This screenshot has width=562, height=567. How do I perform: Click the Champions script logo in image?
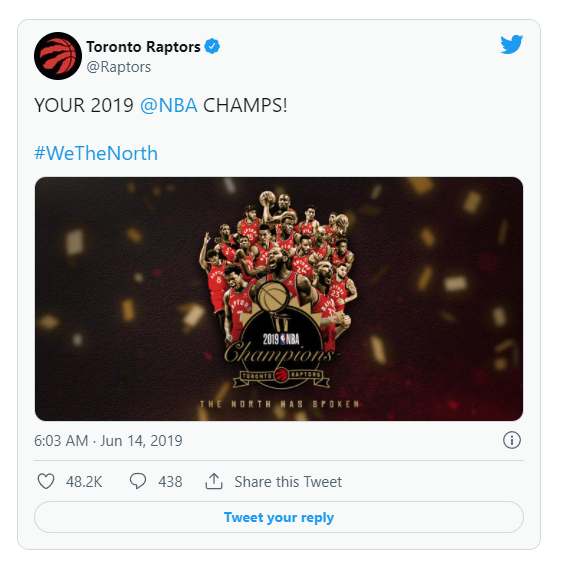pos(278,352)
